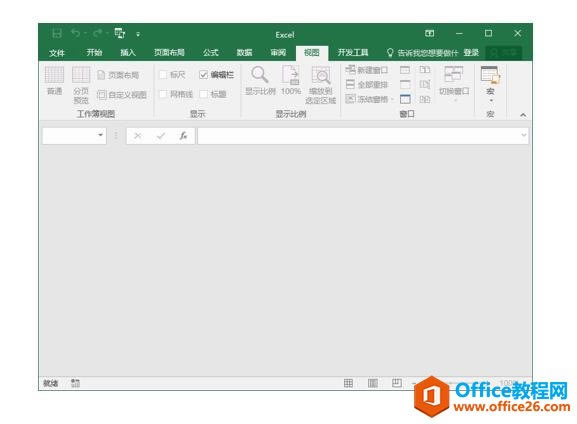Click the Insert Function fx icon
This screenshot has height=424, width=577.
[184, 136]
